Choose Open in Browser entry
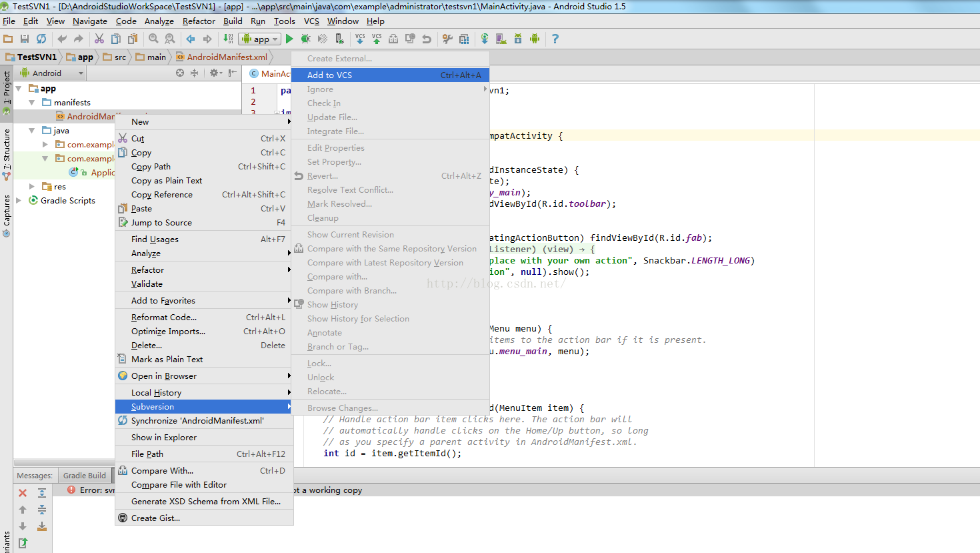980x553 pixels. (x=204, y=376)
